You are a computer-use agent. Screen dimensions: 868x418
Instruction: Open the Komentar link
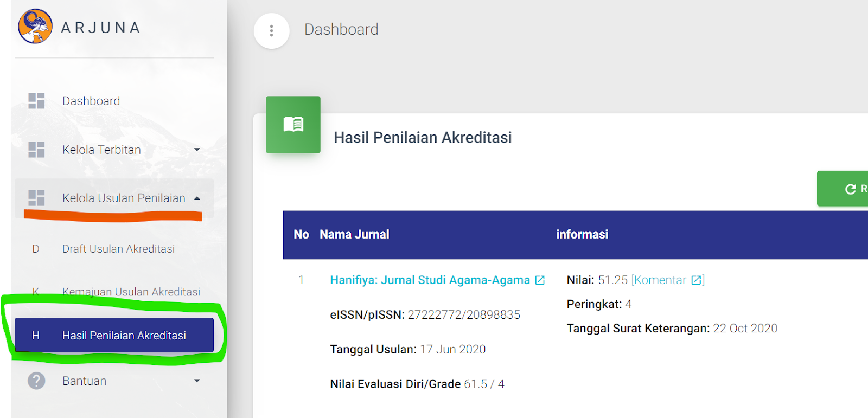tap(660, 280)
